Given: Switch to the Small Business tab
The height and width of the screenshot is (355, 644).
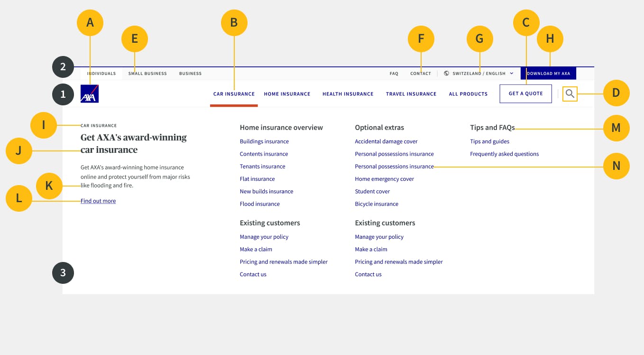Looking at the screenshot, I should point(147,74).
